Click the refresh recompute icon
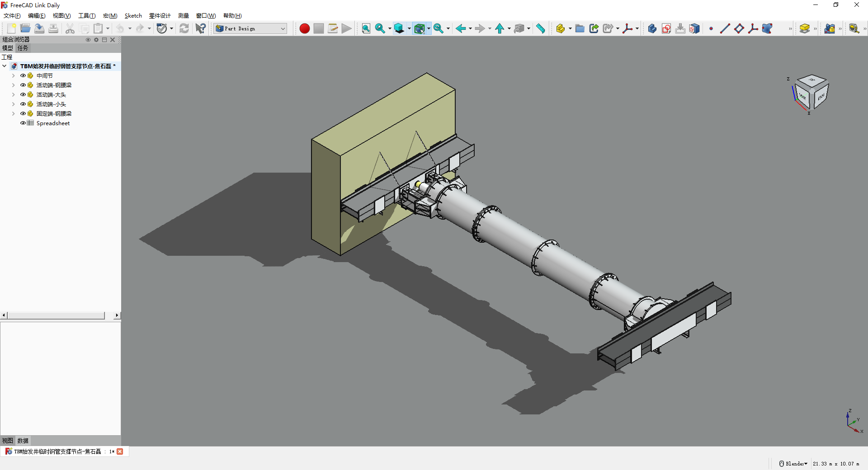The image size is (868, 470). 184,28
